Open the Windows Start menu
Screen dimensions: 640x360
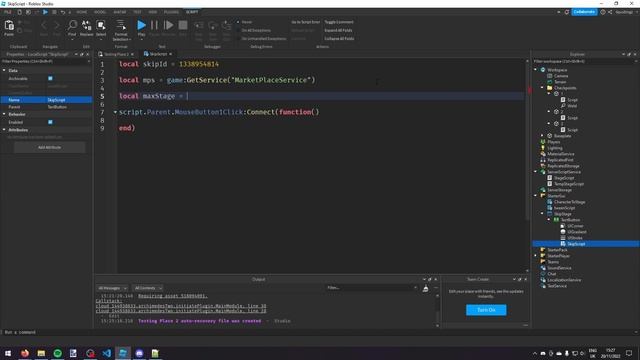pos(8,353)
